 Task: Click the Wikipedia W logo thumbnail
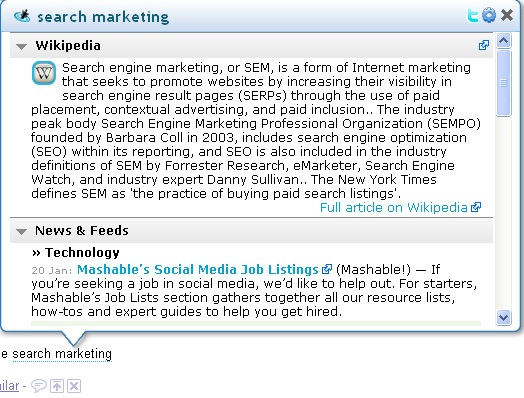[44, 73]
